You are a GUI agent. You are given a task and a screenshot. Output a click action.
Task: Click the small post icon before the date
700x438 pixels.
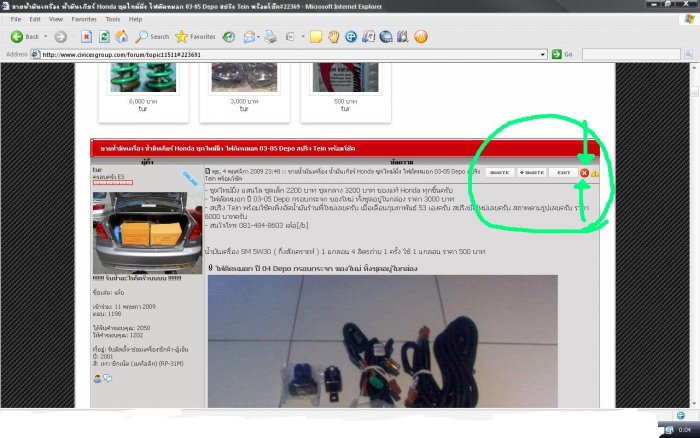coord(208,171)
